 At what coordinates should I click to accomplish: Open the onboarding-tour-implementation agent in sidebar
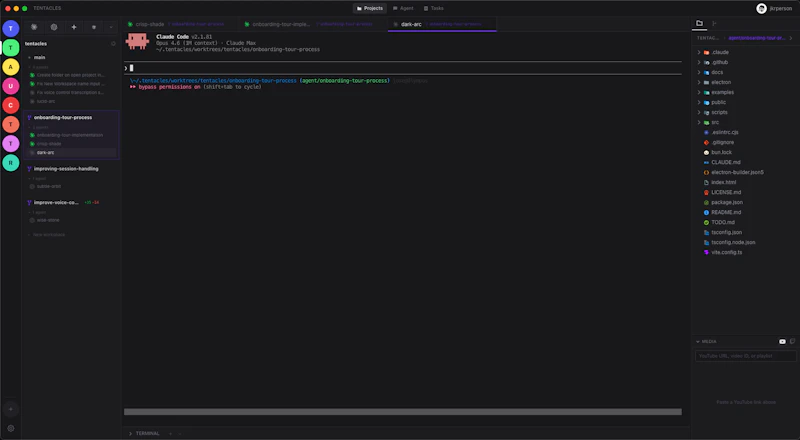pyautogui.click(x=70, y=135)
